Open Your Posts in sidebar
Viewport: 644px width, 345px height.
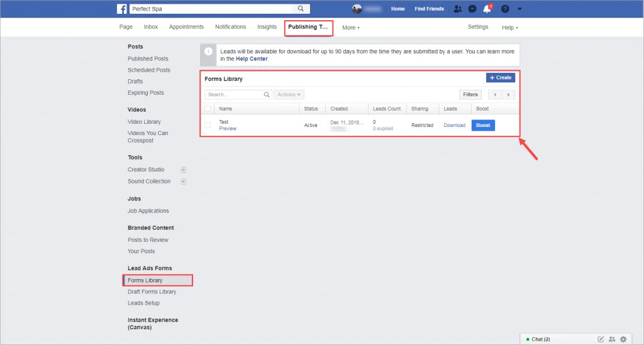pos(141,251)
